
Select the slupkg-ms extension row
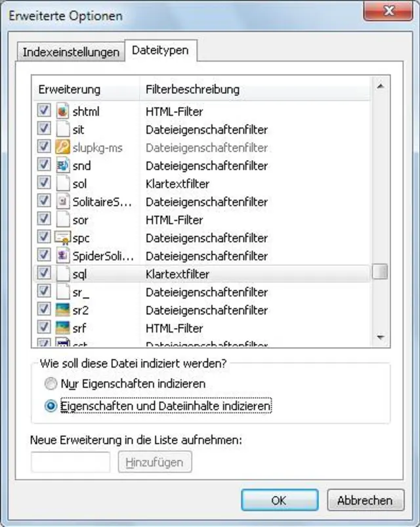(201, 148)
